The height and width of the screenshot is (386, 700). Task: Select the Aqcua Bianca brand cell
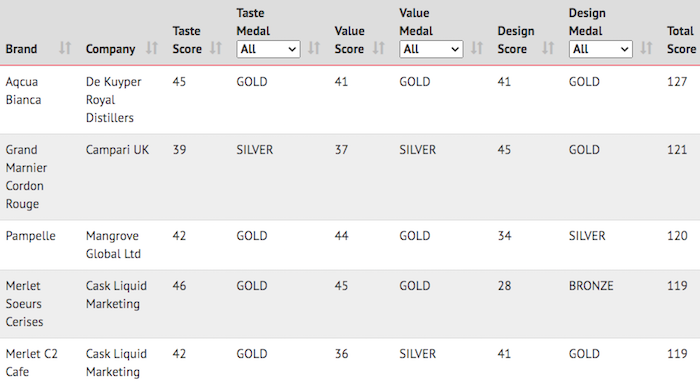coord(23,91)
